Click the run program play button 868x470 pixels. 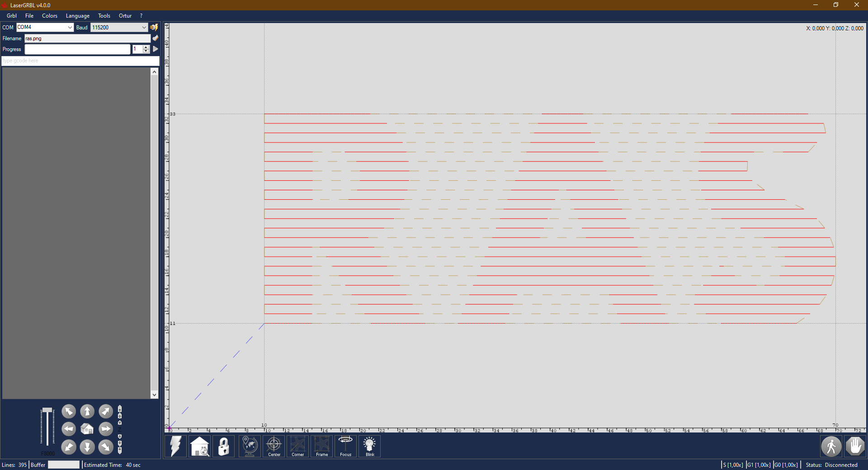(156, 49)
